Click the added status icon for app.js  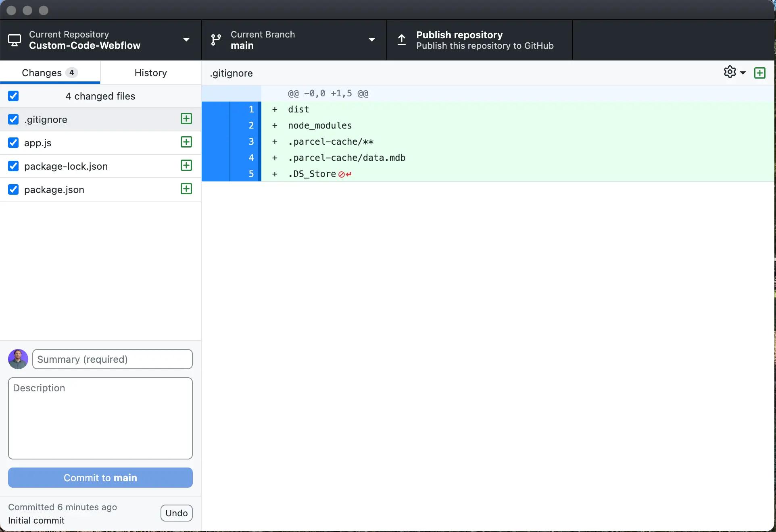(186, 142)
